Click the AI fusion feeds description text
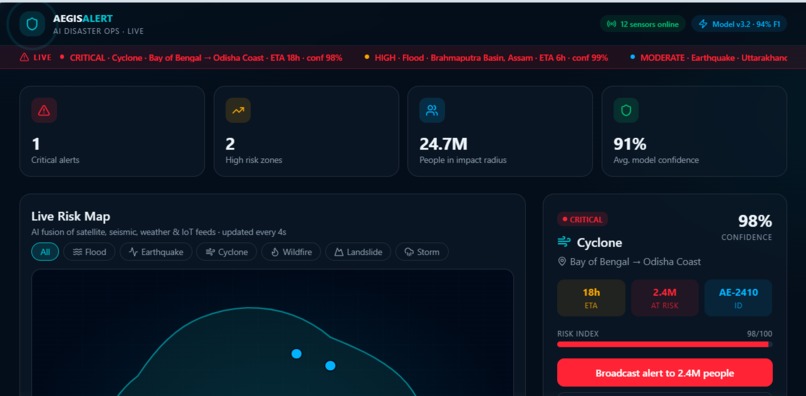The width and height of the screenshot is (806, 396). coord(159,232)
